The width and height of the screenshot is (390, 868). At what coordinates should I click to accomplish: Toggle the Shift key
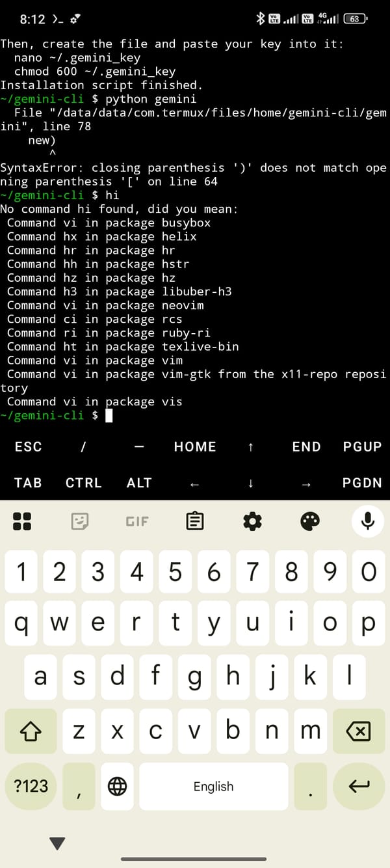point(31,731)
